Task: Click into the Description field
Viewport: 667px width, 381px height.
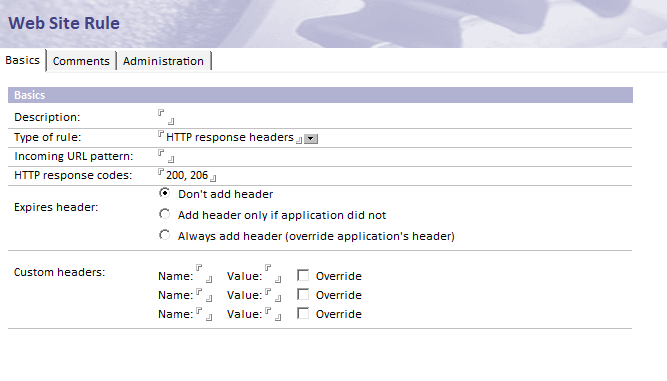Action: [166, 117]
